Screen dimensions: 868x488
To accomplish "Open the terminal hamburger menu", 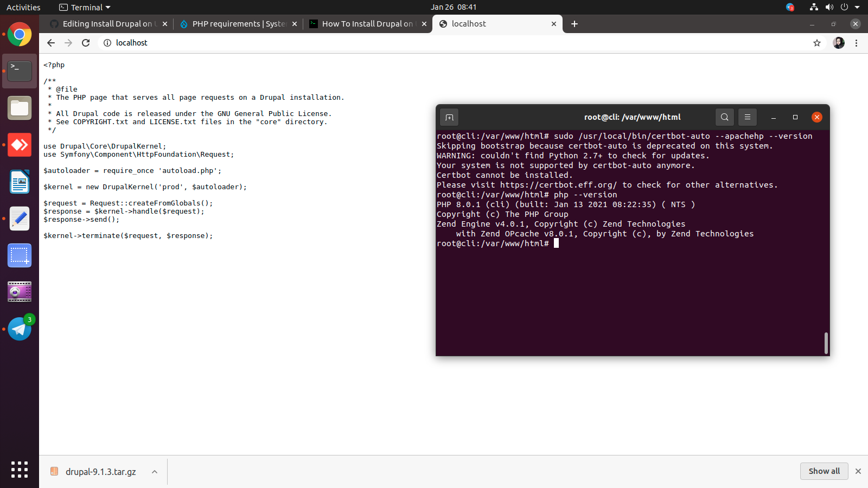I will point(748,117).
